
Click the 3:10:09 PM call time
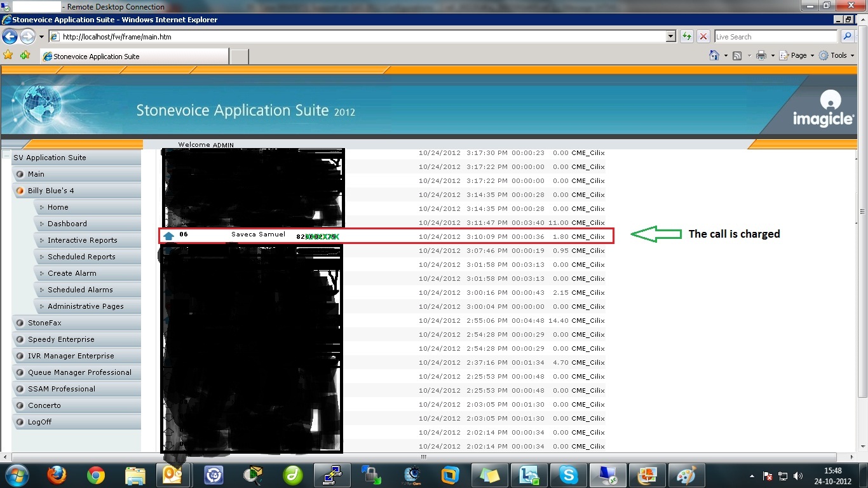(x=487, y=236)
